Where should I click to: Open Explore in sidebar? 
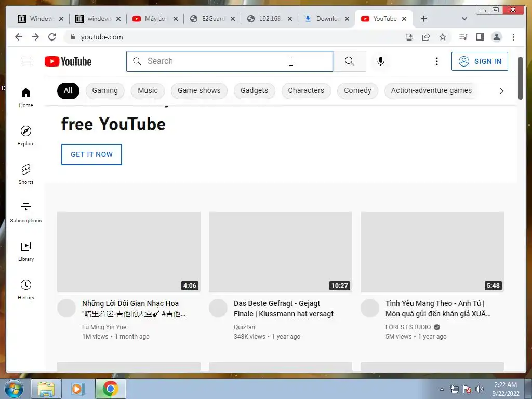click(26, 136)
